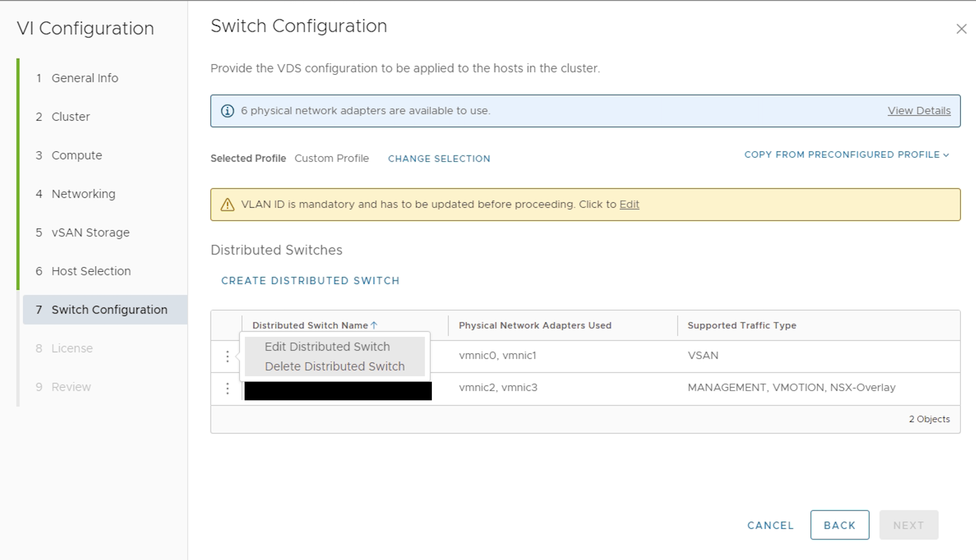
Task: Open actions menu for vmnic2 switch row
Action: coord(227,388)
